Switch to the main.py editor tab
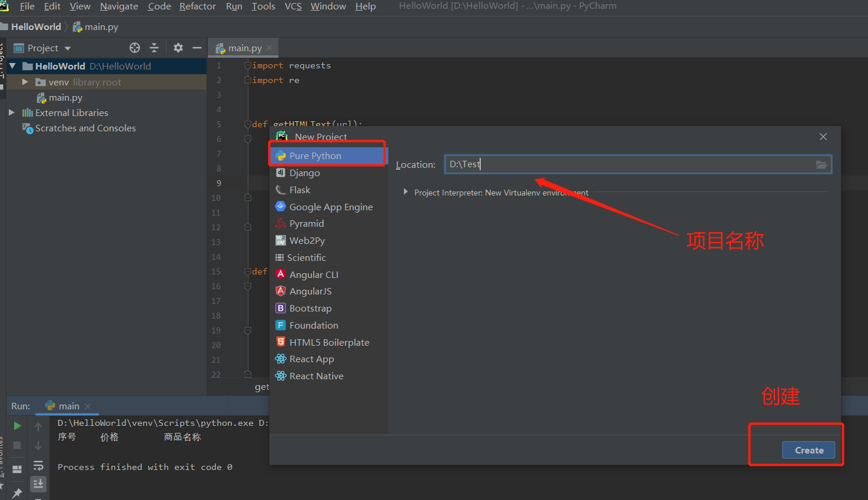 point(241,48)
